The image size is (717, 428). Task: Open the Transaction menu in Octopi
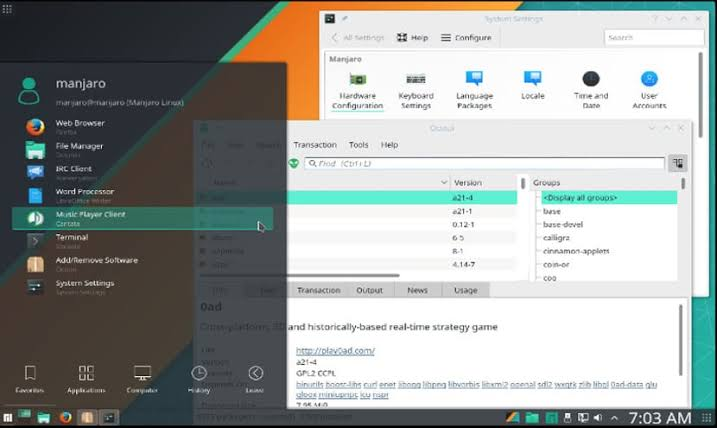point(315,144)
